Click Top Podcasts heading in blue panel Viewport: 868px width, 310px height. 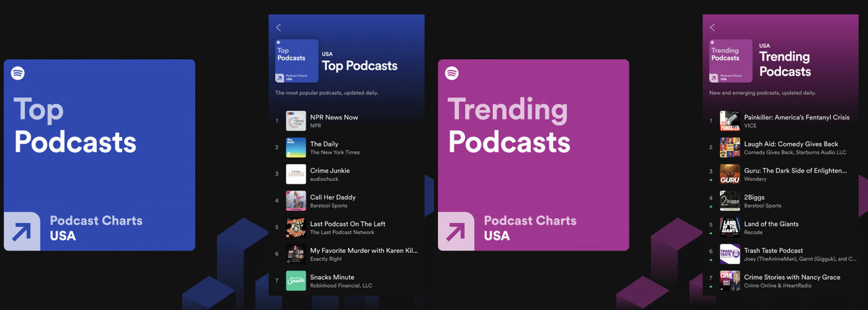(x=359, y=66)
